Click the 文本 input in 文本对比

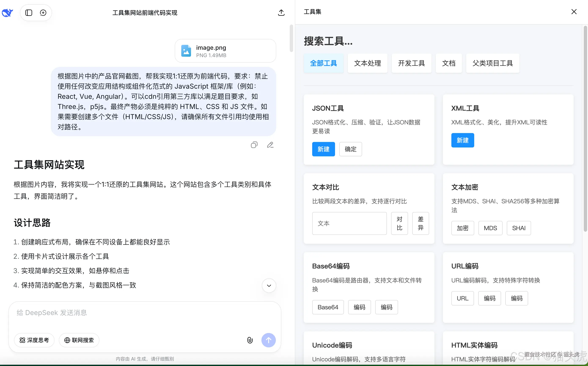click(349, 223)
